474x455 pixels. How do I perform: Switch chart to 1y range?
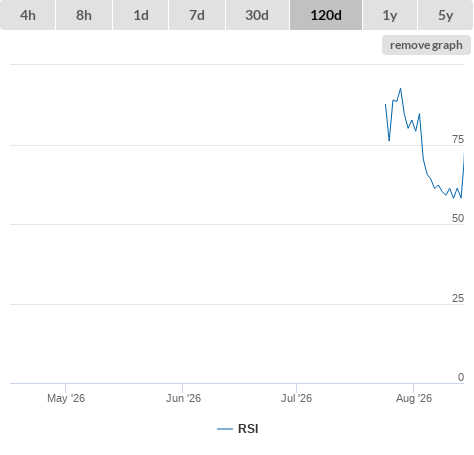click(390, 15)
